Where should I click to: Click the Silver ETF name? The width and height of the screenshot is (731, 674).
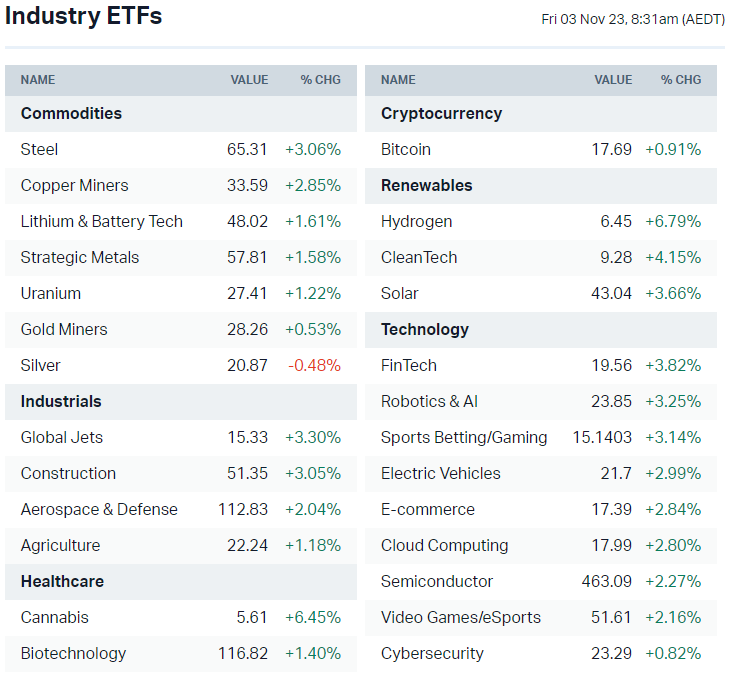tap(41, 365)
